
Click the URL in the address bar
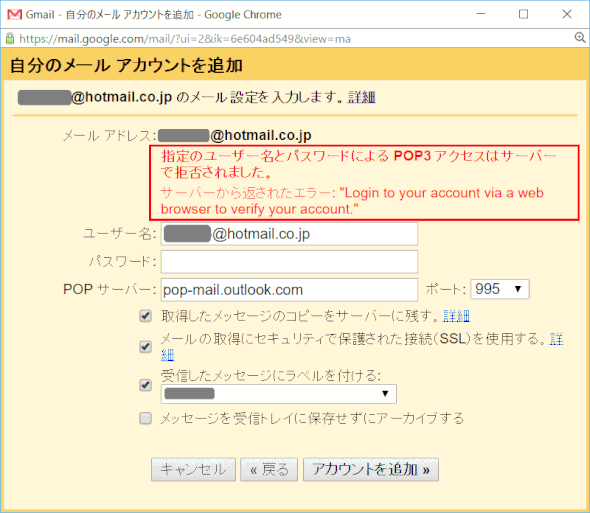[185, 39]
